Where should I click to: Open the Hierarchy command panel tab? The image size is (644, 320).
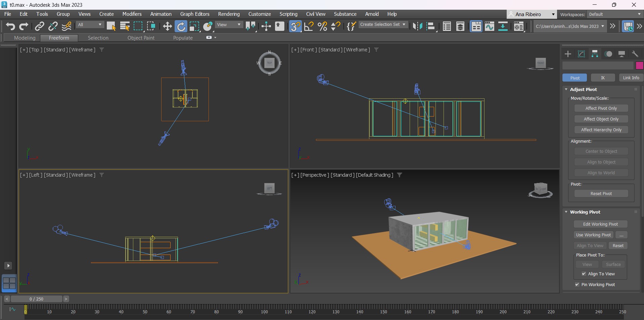[595, 54]
